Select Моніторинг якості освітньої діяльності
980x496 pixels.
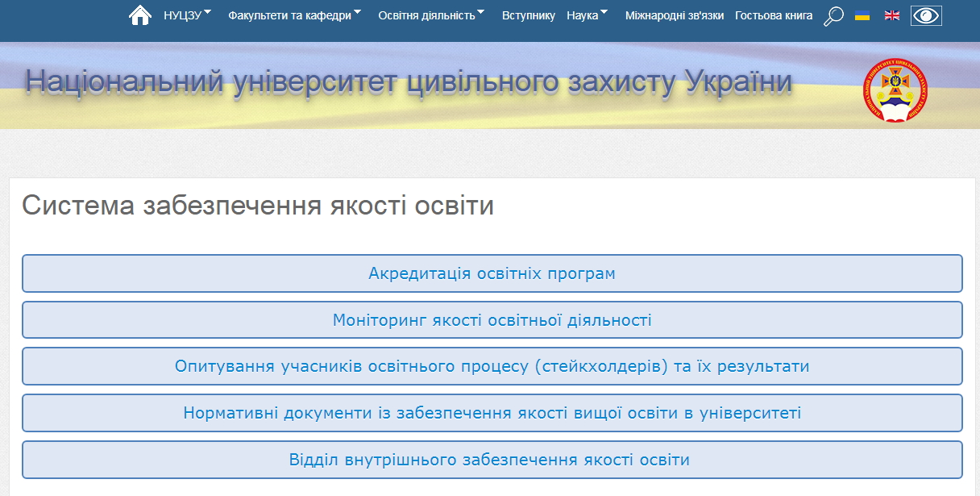492,320
